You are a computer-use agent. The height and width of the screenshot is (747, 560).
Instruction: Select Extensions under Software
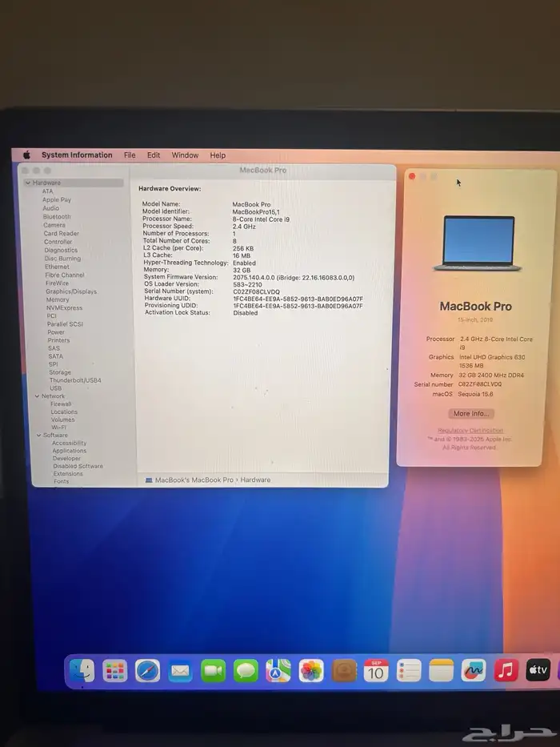(68, 474)
